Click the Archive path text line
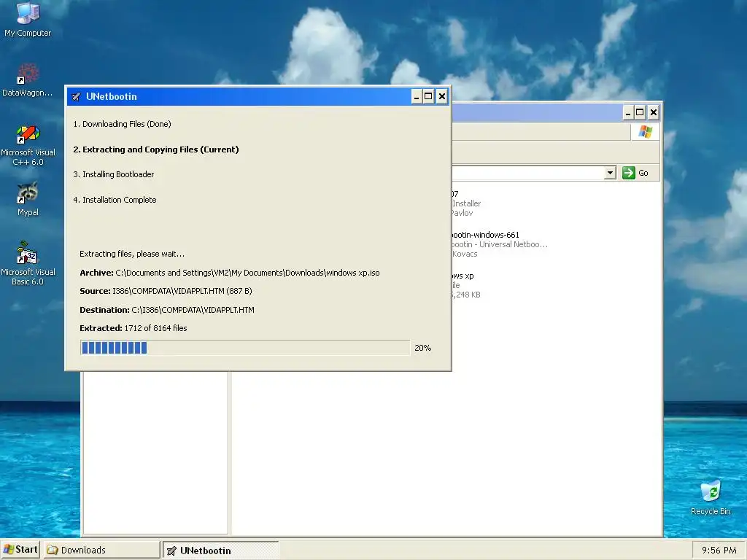The width and height of the screenshot is (747, 560). [x=230, y=273]
